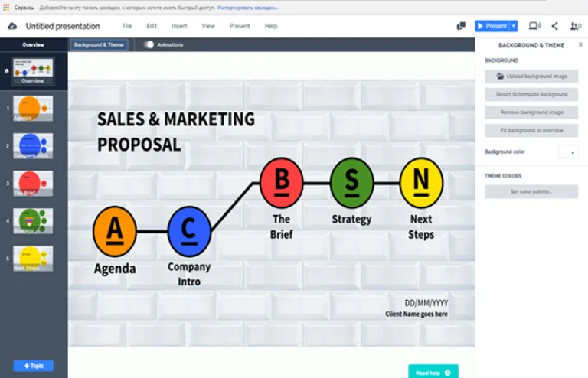The image size is (588, 378).
Task: Open the collaborators icon
Action: [x=576, y=26]
